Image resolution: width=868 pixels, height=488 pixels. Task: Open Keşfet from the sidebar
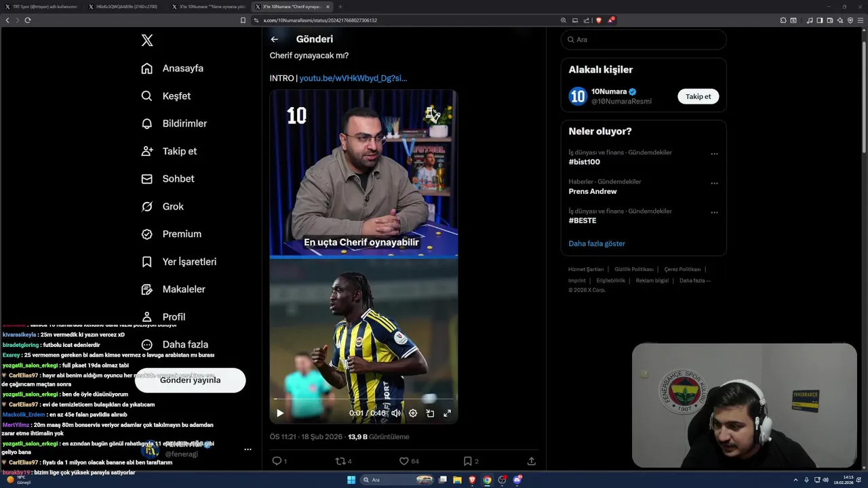coord(166,96)
